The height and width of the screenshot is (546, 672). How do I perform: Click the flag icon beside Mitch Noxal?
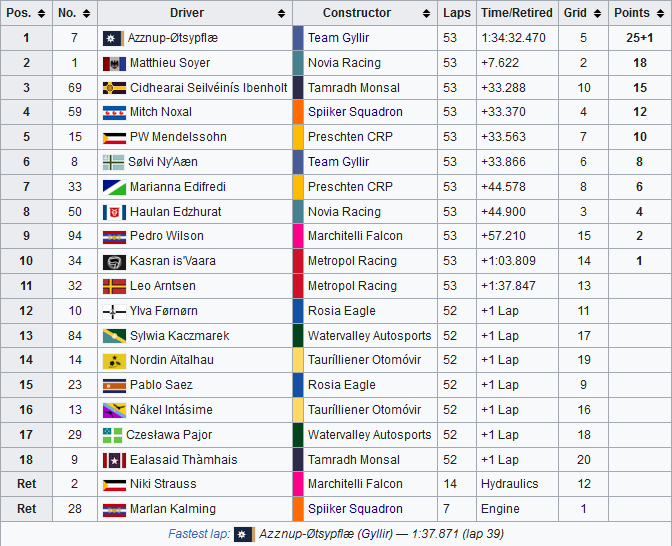(112, 112)
